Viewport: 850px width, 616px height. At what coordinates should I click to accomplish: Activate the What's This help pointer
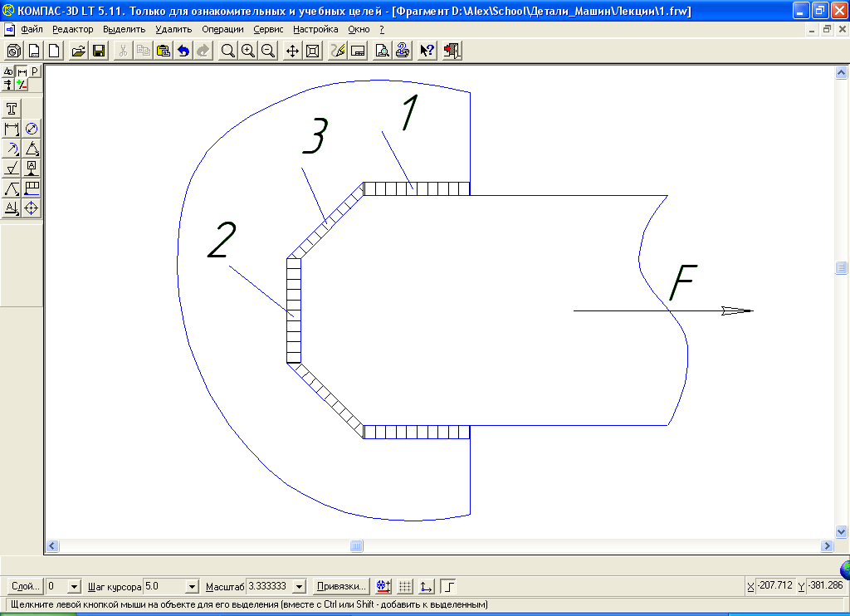click(x=427, y=51)
